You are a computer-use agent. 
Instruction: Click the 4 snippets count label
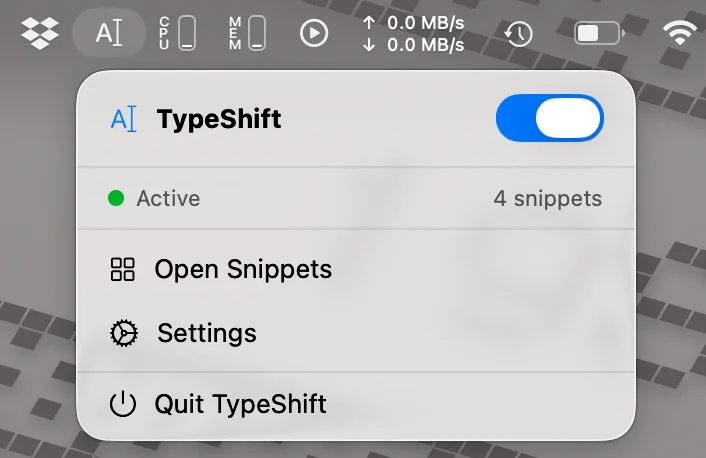[x=548, y=199]
